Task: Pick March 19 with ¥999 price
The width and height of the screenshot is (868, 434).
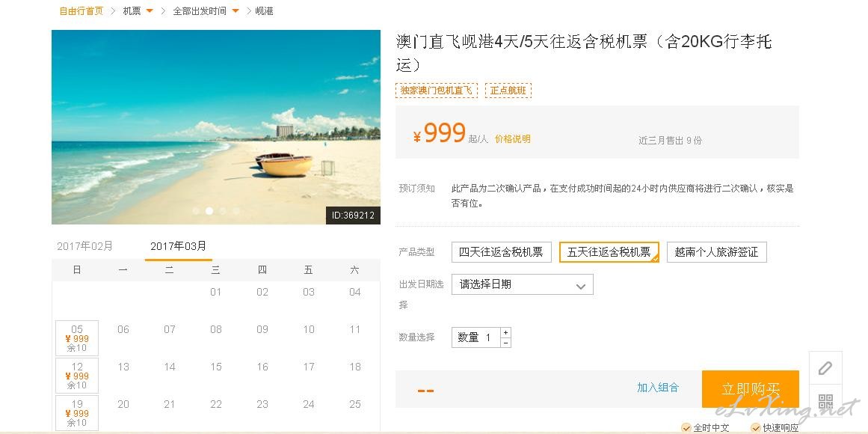Action: (77, 413)
